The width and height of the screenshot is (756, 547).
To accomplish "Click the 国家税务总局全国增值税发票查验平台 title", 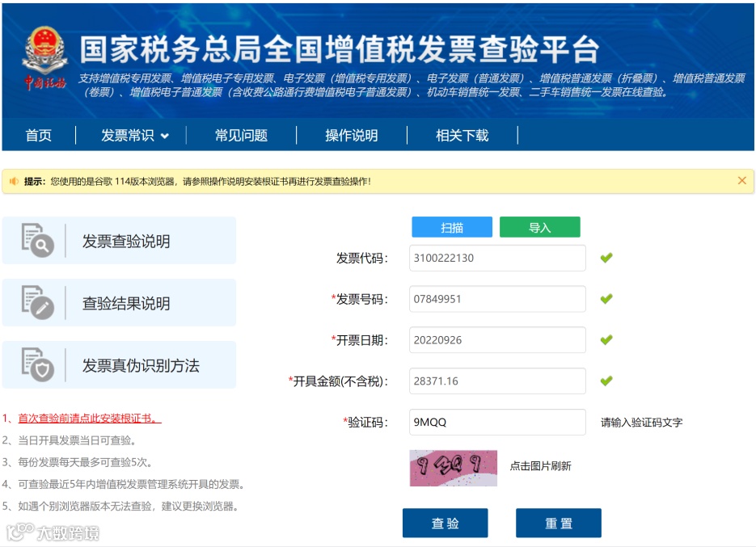I will (340, 49).
